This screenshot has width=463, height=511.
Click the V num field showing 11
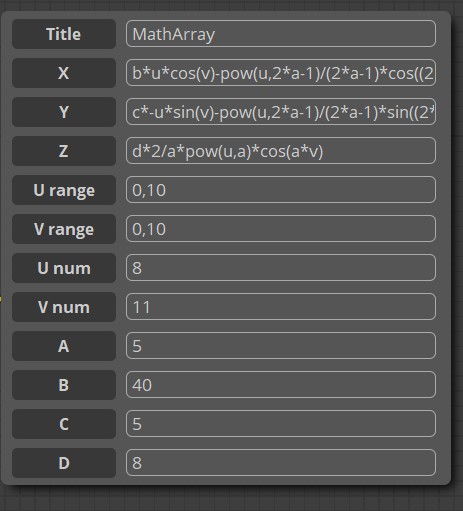[x=281, y=307]
